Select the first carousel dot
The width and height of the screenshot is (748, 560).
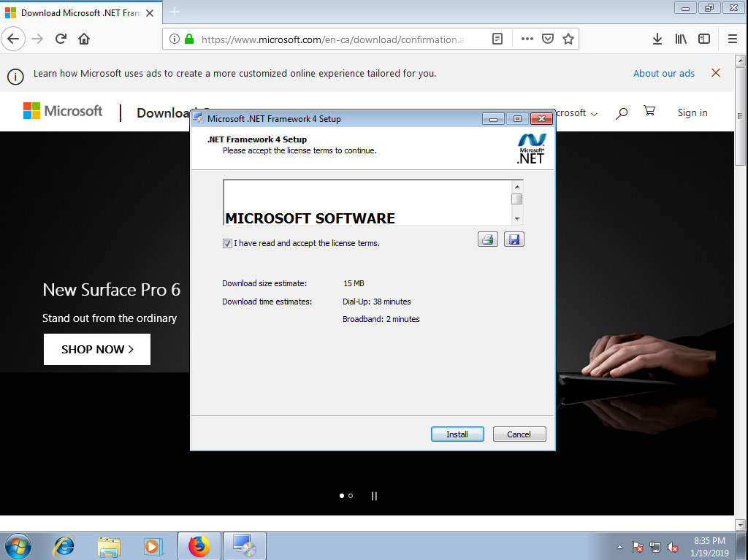click(x=342, y=496)
